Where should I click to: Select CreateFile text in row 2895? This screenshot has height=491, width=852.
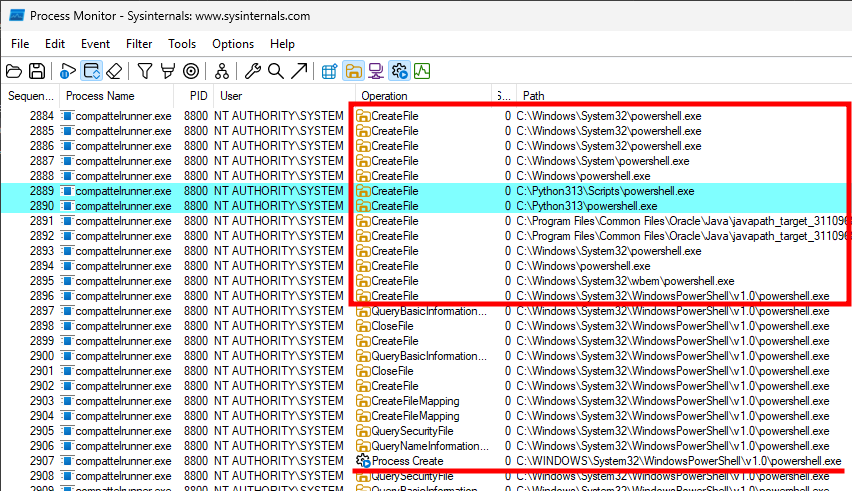coord(394,281)
